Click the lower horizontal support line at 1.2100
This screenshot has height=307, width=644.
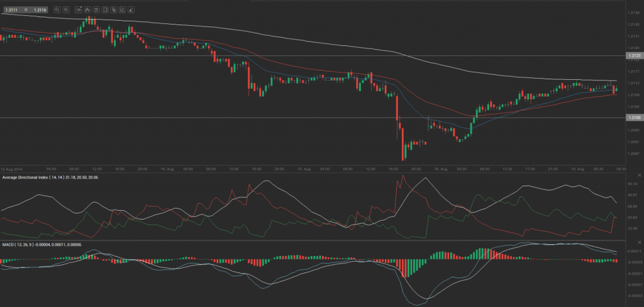click(x=314, y=118)
